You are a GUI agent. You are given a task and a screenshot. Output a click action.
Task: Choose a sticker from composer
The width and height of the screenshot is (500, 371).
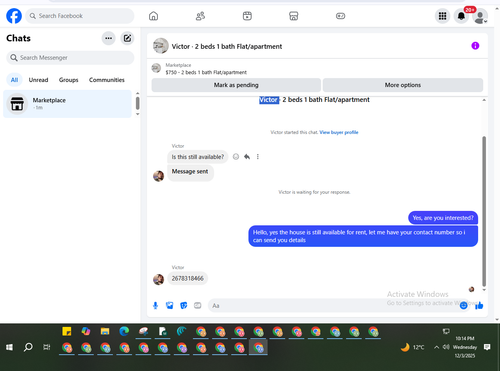(184, 305)
